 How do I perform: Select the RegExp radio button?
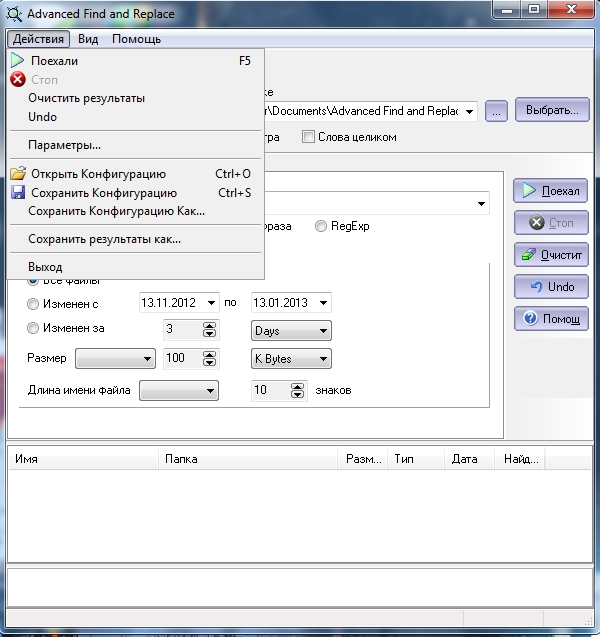click(x=321, y=226)
